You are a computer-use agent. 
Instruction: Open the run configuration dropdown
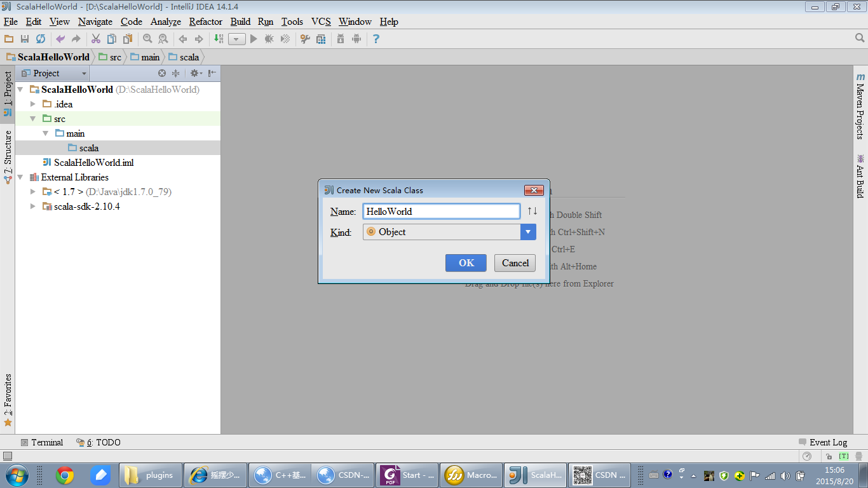237,39
